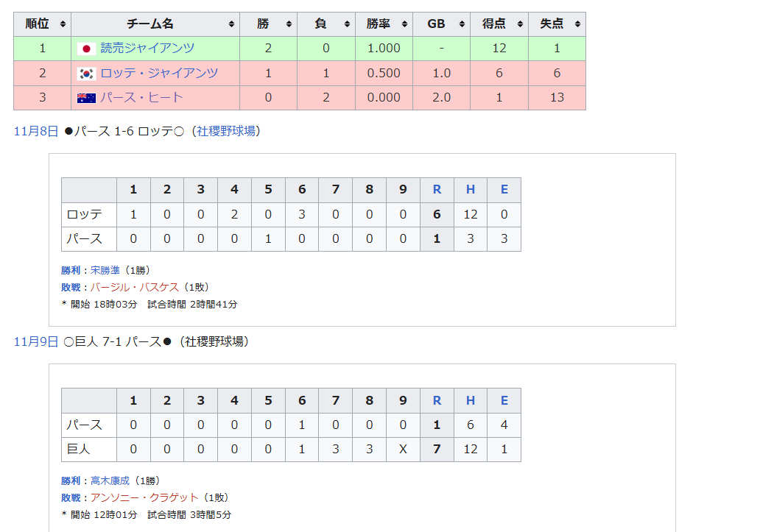Image resolution: width=760 pixels, height=532 pixels.
Task: Click the South Korea flag icon
Action: [86, 74]
